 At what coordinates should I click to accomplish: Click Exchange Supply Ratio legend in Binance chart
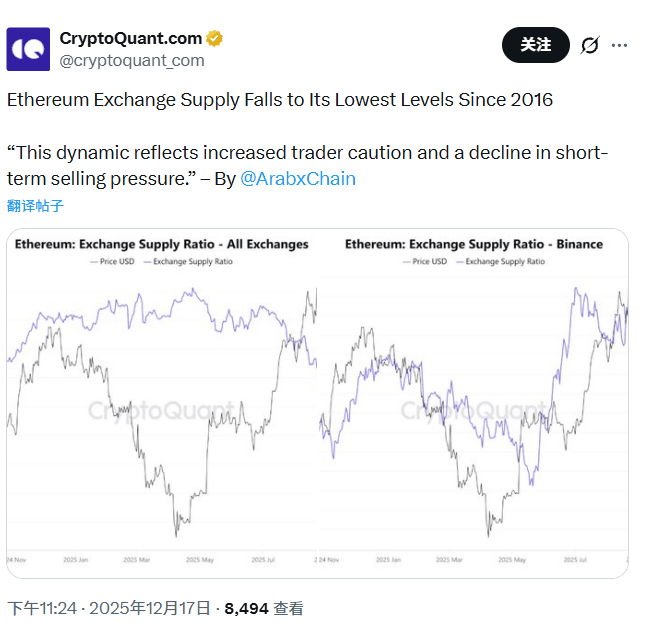504,261
